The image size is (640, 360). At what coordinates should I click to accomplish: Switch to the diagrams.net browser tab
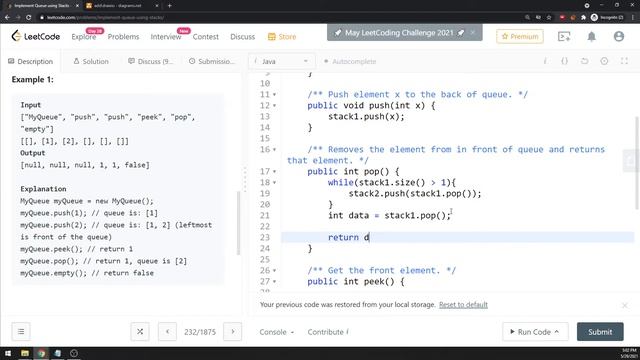coord(122,6)
